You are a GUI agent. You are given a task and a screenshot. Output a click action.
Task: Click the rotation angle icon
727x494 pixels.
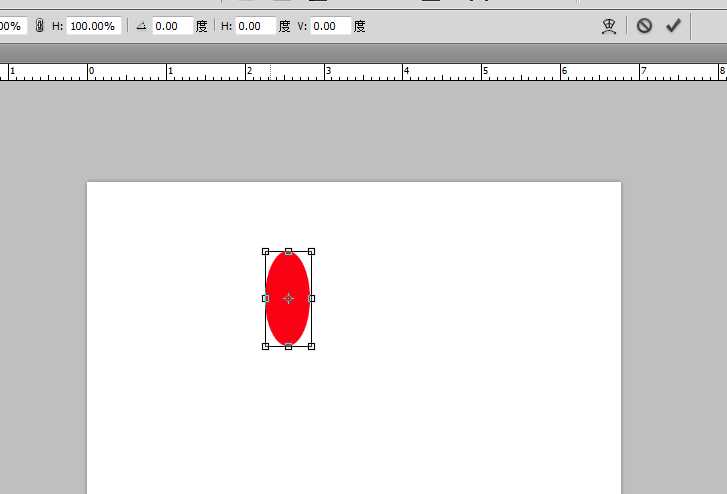click(141, 26)
